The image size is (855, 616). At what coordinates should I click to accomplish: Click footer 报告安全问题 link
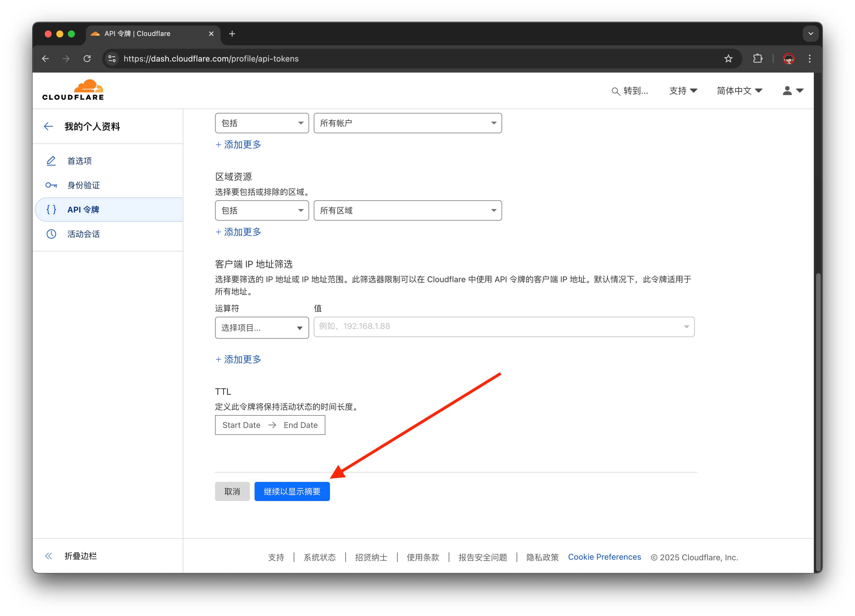tap(483, 557)
